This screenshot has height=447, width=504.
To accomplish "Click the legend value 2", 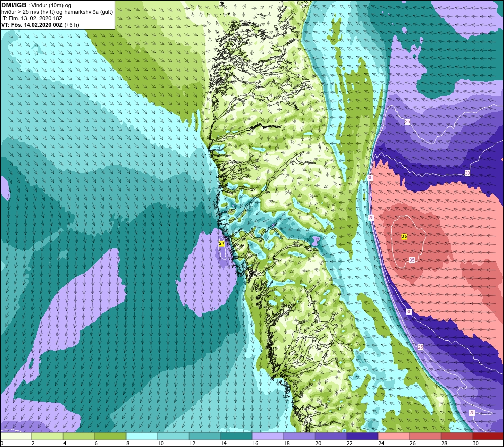I will (33, 443).
